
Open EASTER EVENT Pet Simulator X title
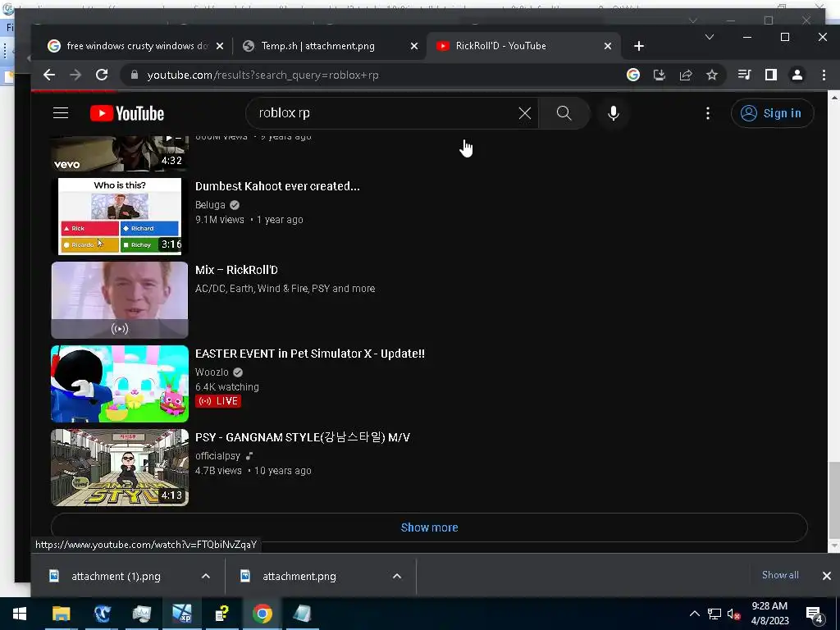309,354
